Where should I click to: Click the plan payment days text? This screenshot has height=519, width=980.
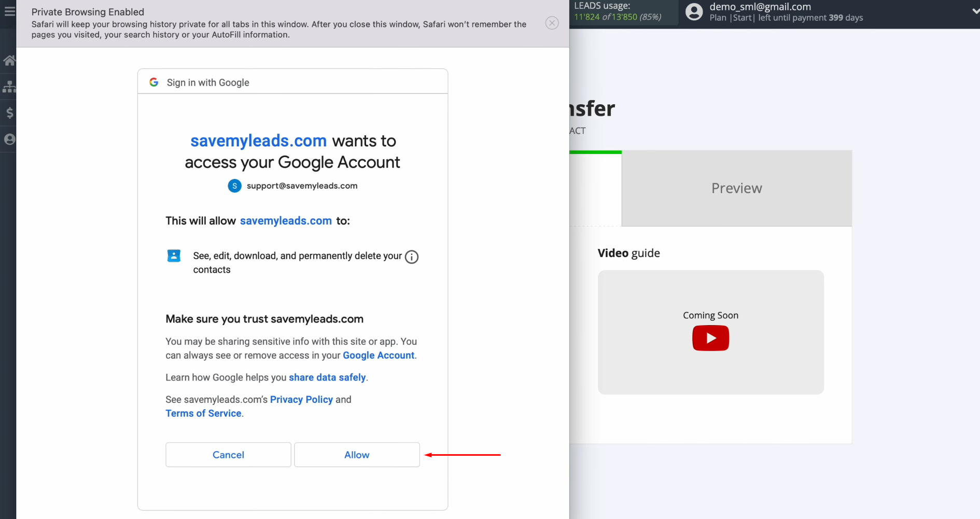click(x=786, y=18)
